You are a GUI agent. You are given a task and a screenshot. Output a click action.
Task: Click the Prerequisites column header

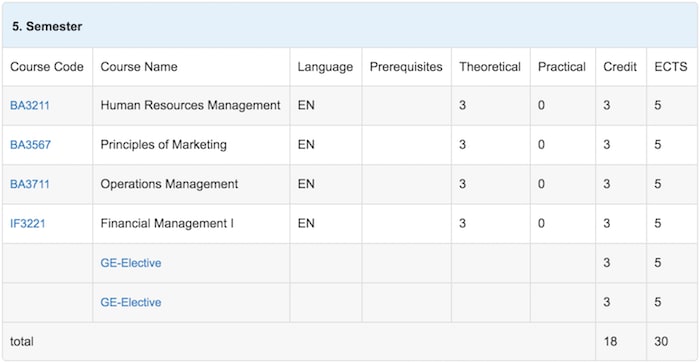tap(406, 67)
